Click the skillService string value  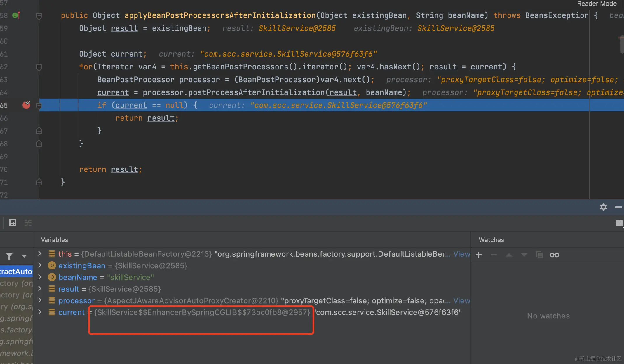click(x=130, y=277)
